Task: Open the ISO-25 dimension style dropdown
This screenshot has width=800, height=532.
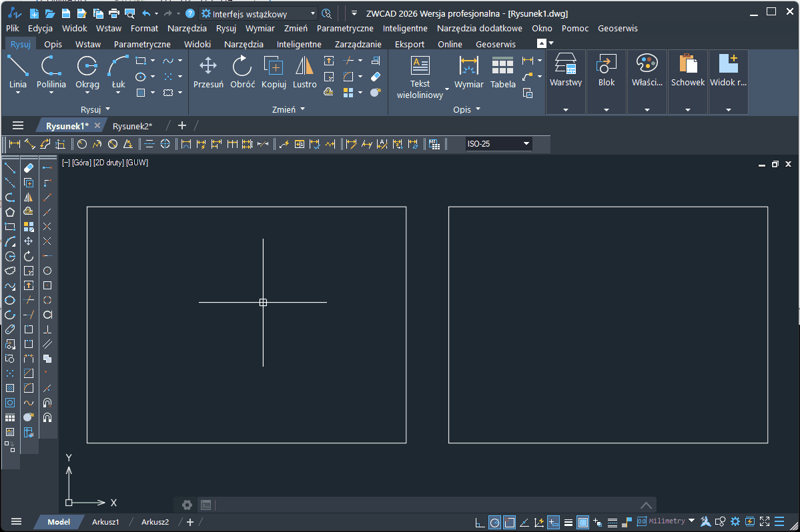Action: click(x=526, y=144)
